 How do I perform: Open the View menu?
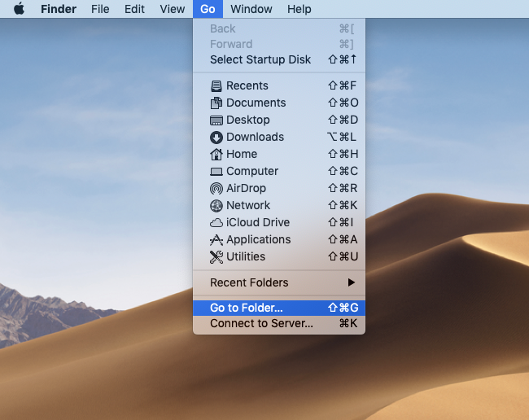[172, 9]
